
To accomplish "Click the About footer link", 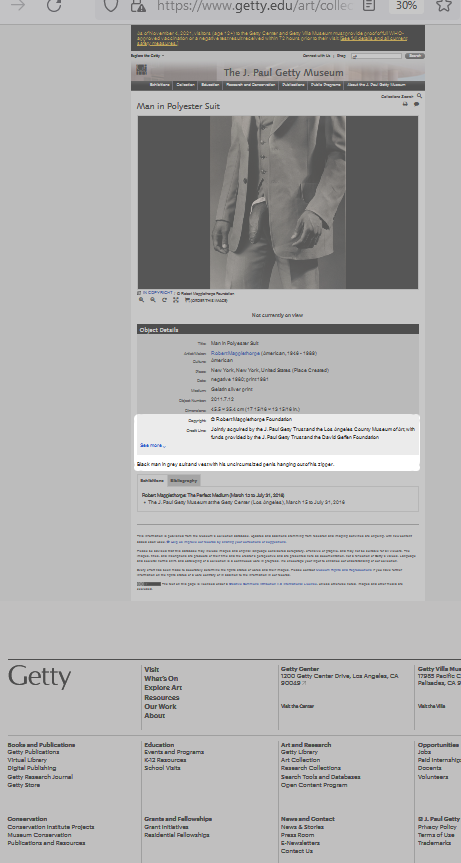I will 155,715.
